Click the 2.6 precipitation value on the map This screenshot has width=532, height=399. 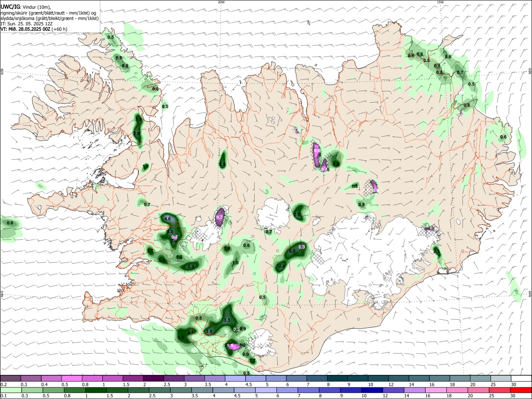(x=292, y=251)
